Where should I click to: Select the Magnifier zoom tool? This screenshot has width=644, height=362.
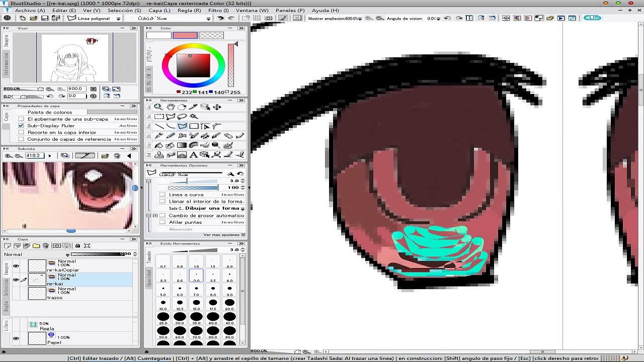click(158, 107)
